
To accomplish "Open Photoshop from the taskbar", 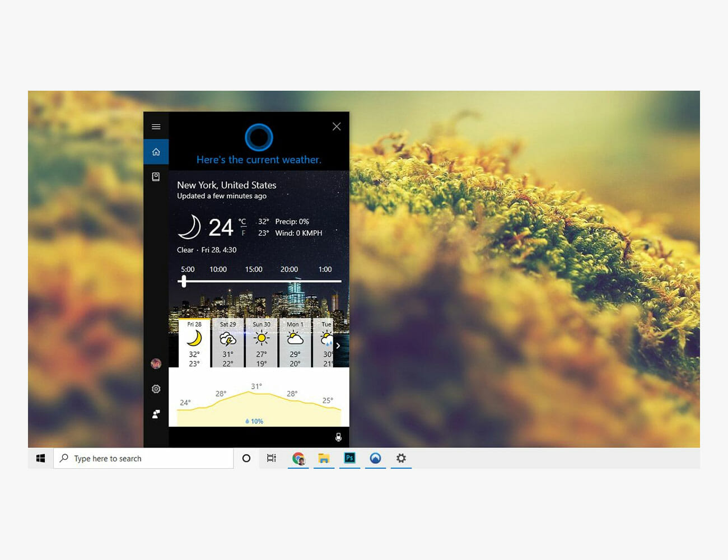I will coord(349,458).
